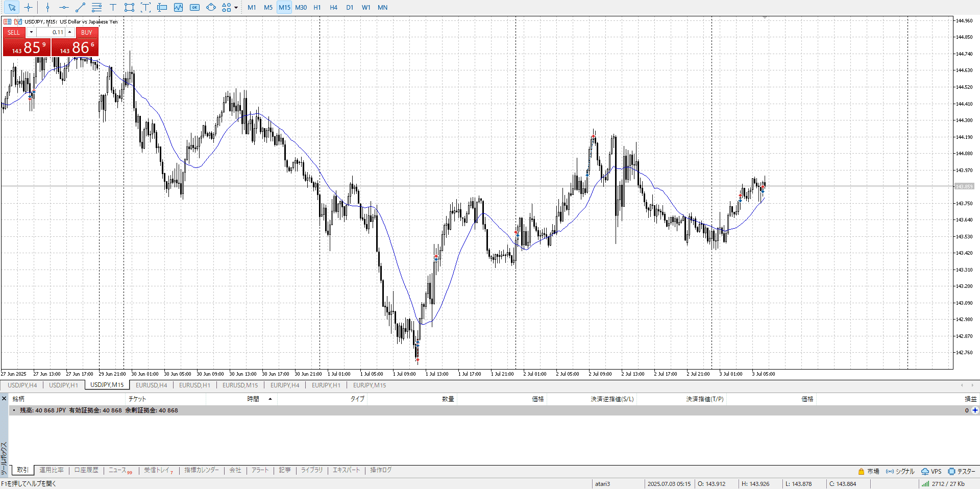Choose the equidistant channel tool

pyautogui.click(x=96, y=7)
